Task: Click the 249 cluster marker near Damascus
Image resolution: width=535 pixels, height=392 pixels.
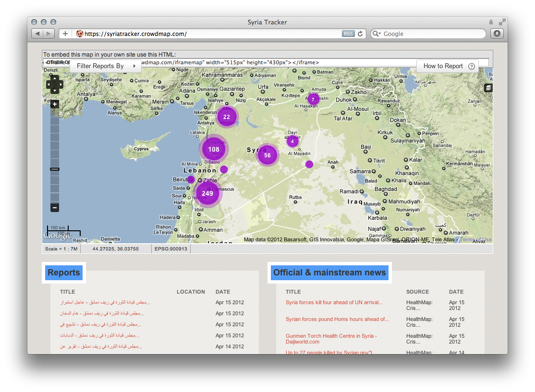Action: click(208, 193)
